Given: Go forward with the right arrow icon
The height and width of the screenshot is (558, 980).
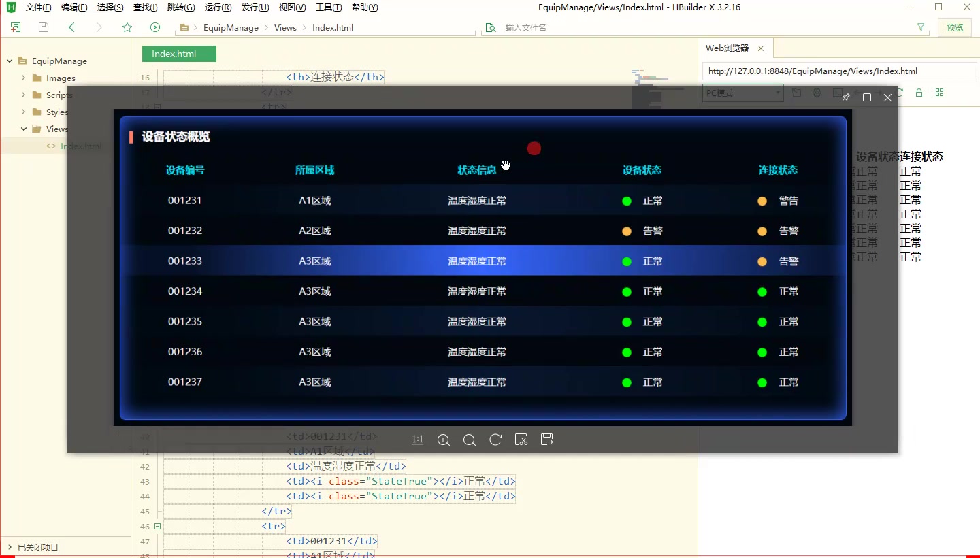Looking at the screenshot, I should (99, 27).
